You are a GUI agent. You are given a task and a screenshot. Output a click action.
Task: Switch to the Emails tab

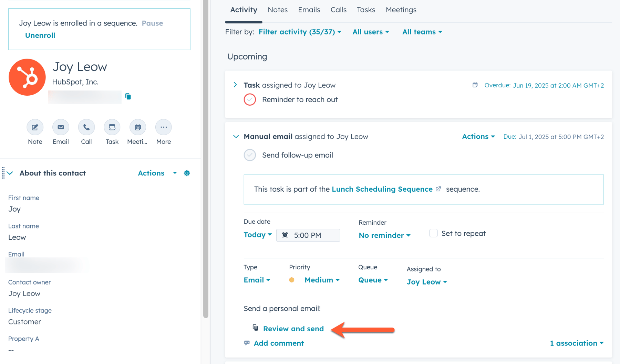(x=309, y=10)
